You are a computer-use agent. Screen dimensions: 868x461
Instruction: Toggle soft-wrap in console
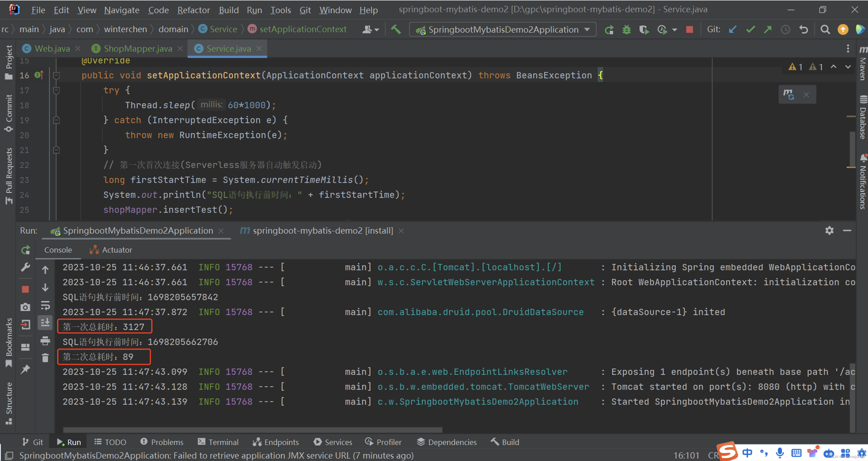click(x=45, y=305)
